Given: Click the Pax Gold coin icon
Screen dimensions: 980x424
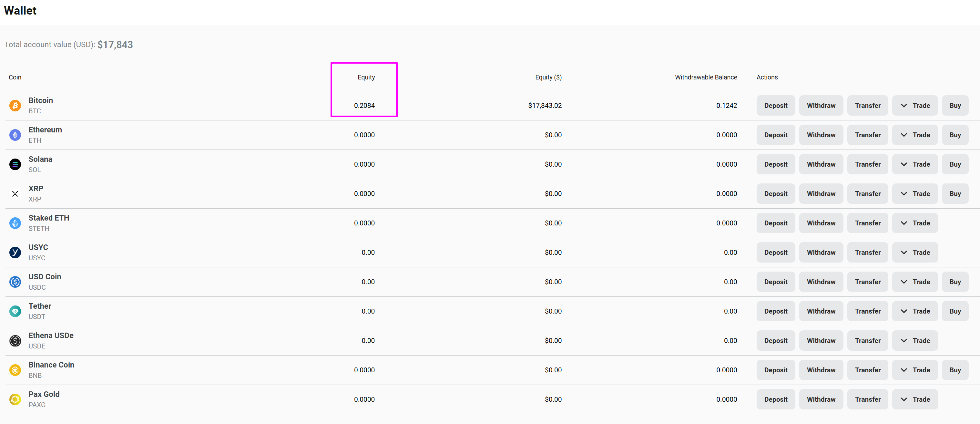Looking at the screenshot, I should click(x=15, y=399).
